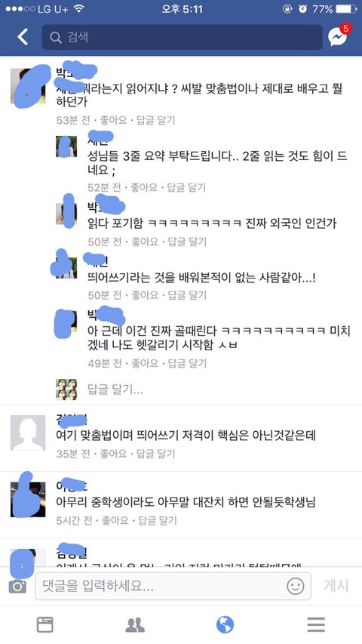The image size is (362, 644).
Task: Open the gray default profile avatar
Action: click(28, 433)
